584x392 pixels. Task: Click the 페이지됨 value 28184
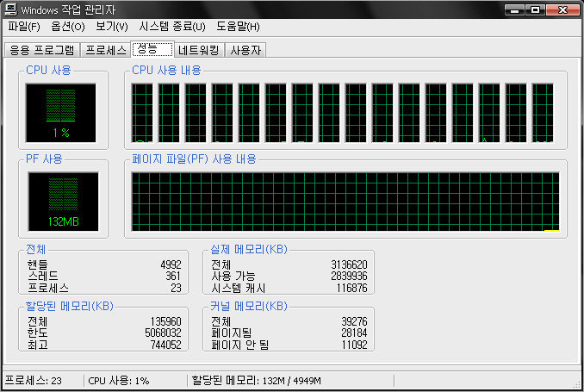point(354,333)
